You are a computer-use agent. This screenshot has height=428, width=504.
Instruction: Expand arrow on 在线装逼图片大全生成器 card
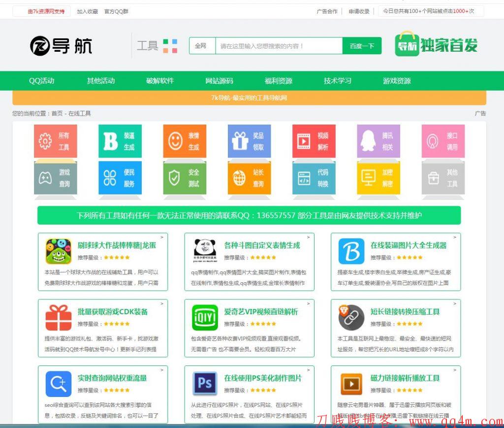455,237
